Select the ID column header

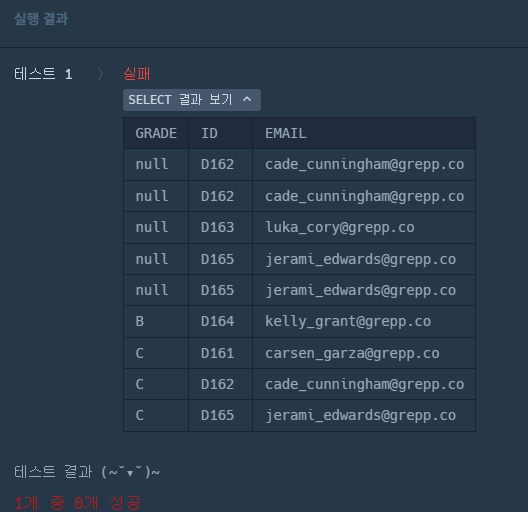[x=221, y=133]
